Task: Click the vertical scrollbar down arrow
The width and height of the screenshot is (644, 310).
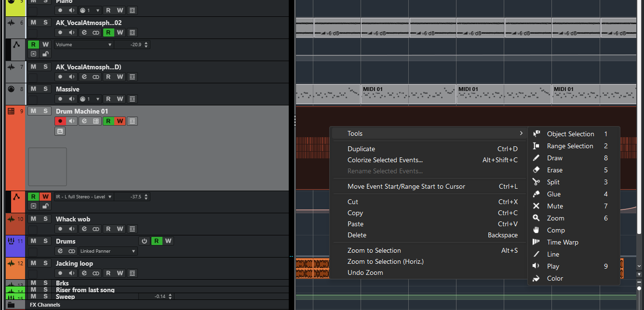Action: click(x=639, y=266)
